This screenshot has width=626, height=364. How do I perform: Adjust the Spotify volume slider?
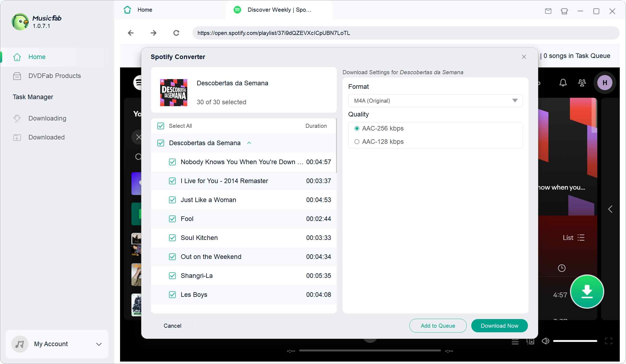coord(575,341)
